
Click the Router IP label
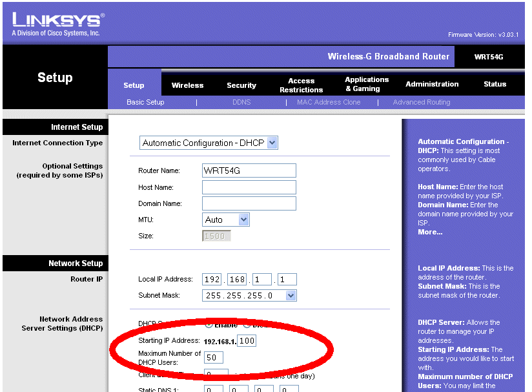pyautogui.click(x=87, y=279)
